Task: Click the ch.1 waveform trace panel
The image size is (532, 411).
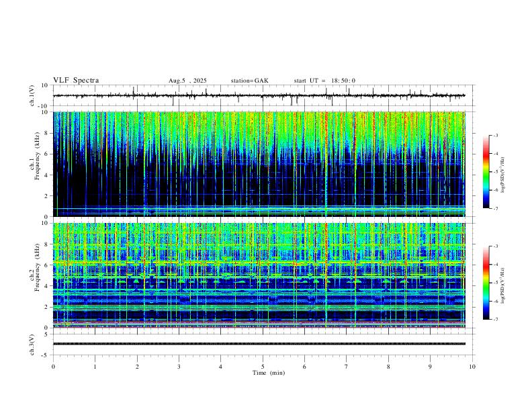Action: [264, 95]
